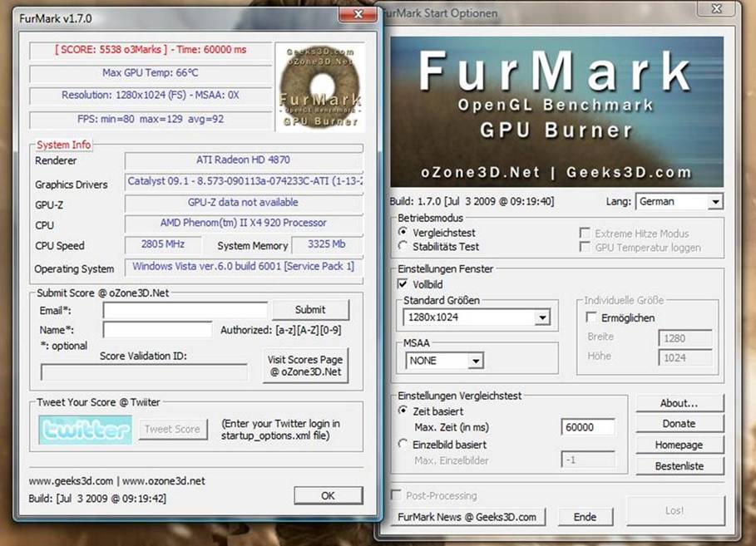Click the FurMark OpenGL Benchmark banner
This screenshot has height=546, width=756.
[x=557, y=112]
